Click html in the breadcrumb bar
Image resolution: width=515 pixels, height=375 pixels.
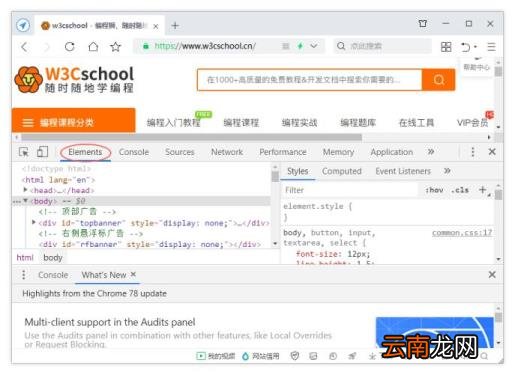25,258
